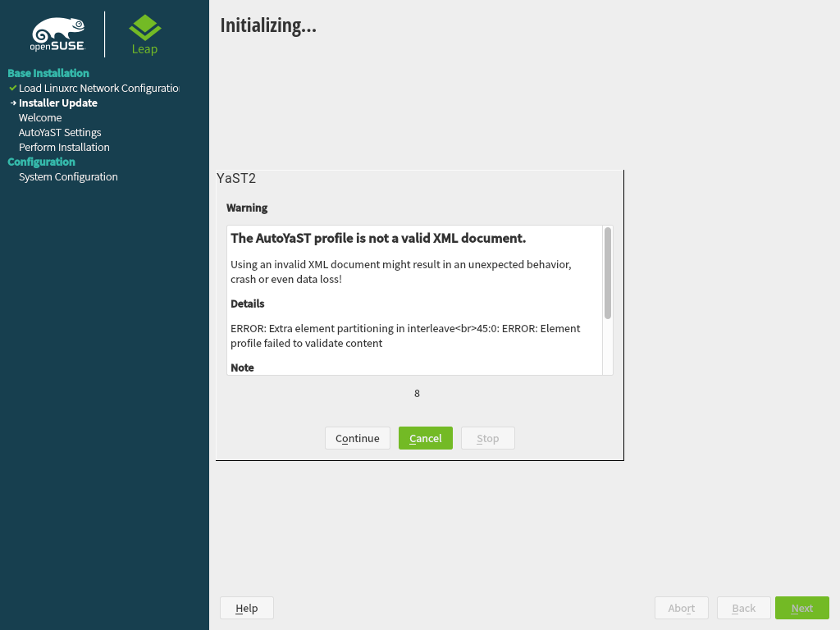The width and height of the screenshot is (840, 630).
Task: Select the Welcome step in sidebar
Action: coord(40,118)
